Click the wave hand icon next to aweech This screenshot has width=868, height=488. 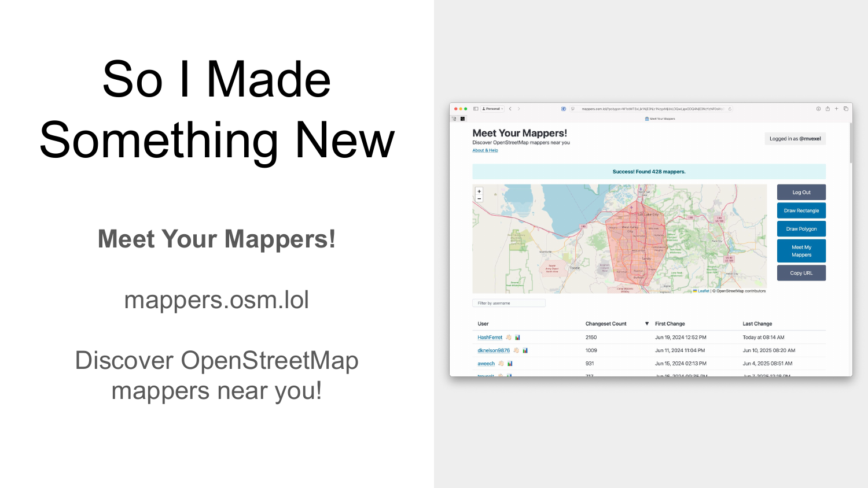click(501, 364)
